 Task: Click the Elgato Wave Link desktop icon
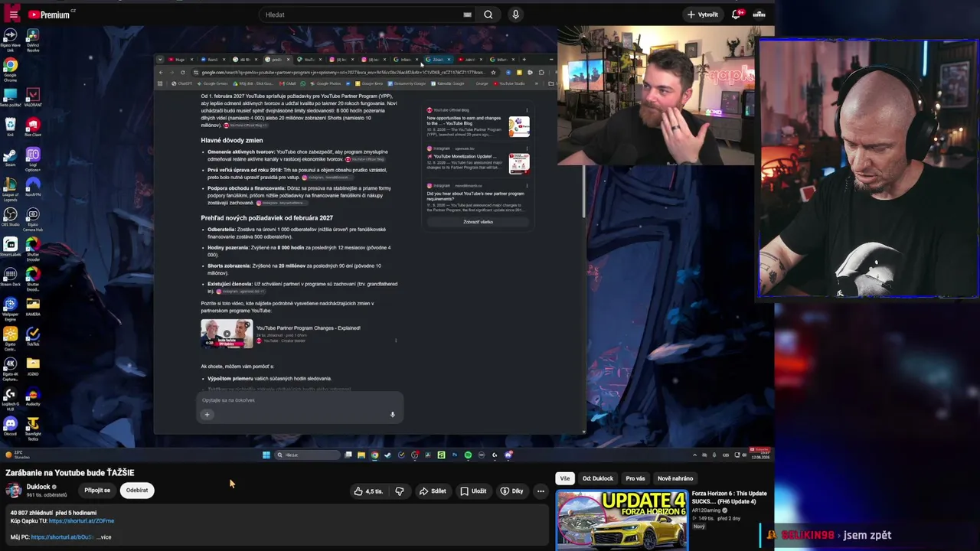tap(10, 41)
